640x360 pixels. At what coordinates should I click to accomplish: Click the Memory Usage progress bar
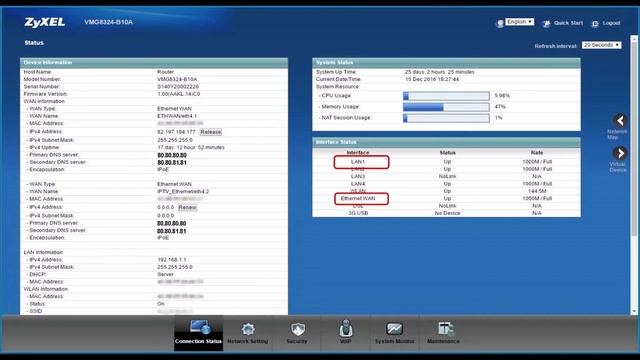pos(446,107)
